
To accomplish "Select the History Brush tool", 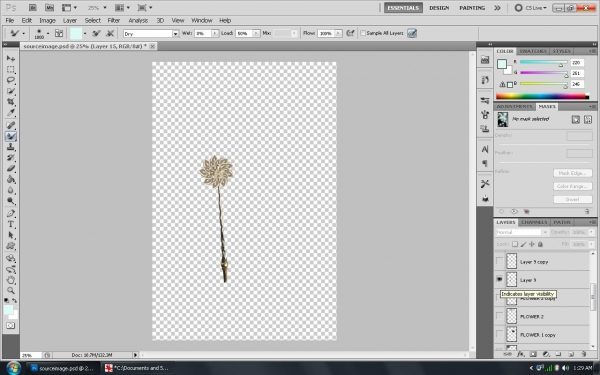I will point(11,157).
